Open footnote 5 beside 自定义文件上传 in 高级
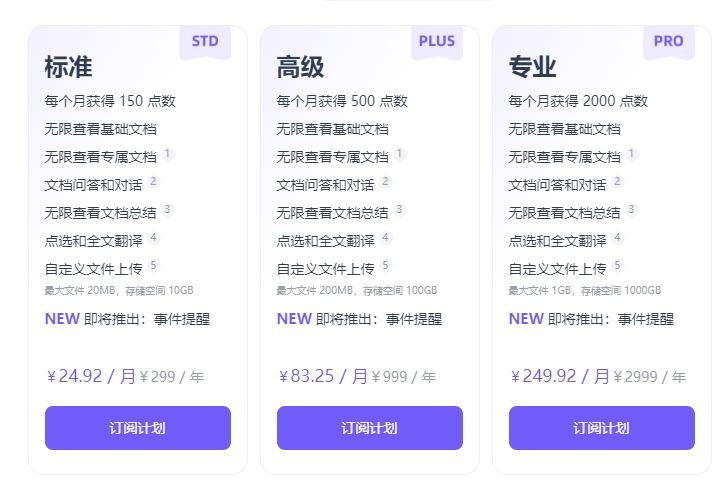 click(385, 266)
